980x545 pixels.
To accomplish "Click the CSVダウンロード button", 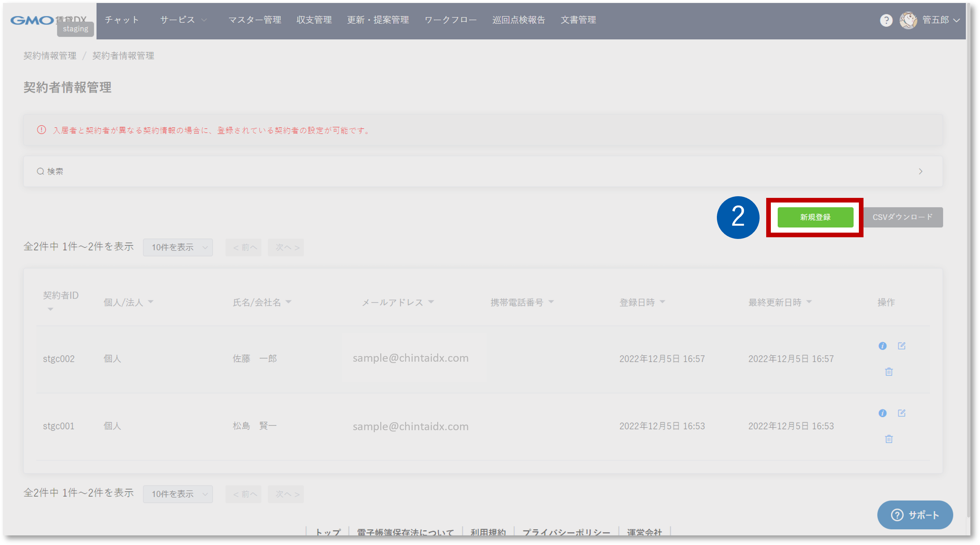I will [903, 217].
